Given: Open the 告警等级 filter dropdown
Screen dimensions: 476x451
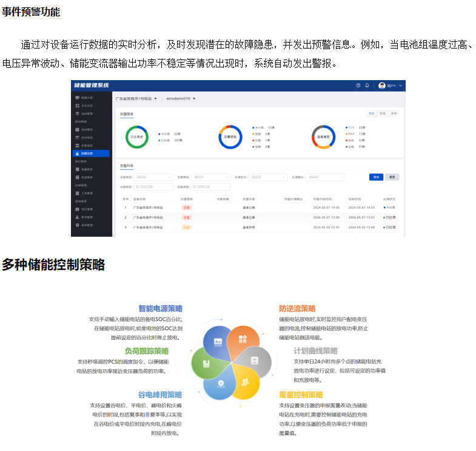Looking at the screenshot, I should click(x=211, y=177).
